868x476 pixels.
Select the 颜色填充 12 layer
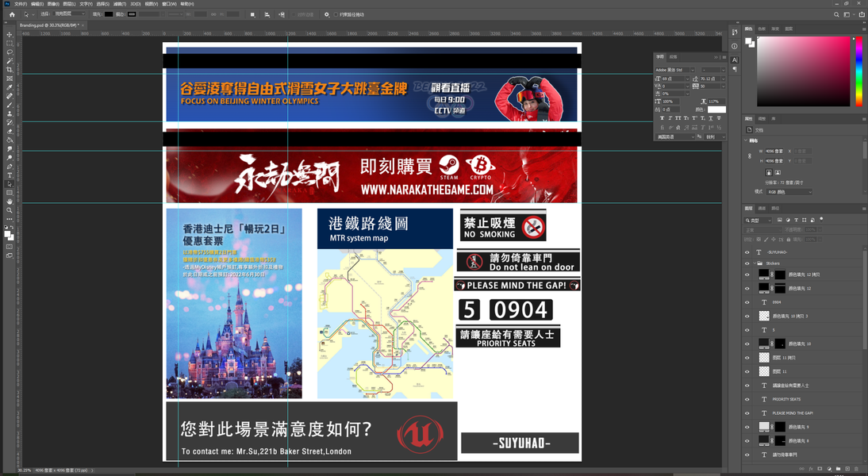point(800,288)
